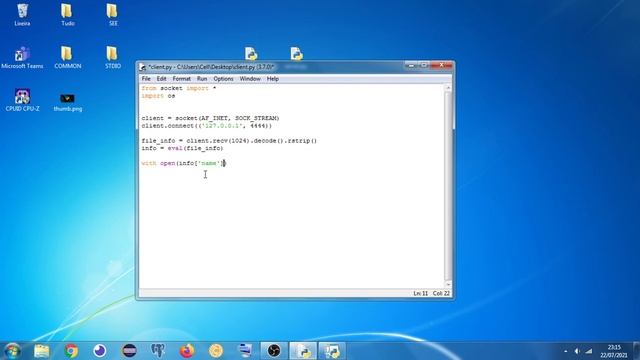Select the STDIO folder on desktop

(x=113, y=58)
